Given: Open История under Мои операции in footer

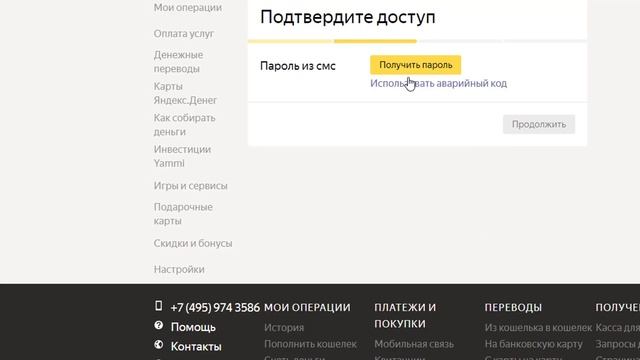Looking at the screenshot, I should pyautogui.click(x=284, y=327).
